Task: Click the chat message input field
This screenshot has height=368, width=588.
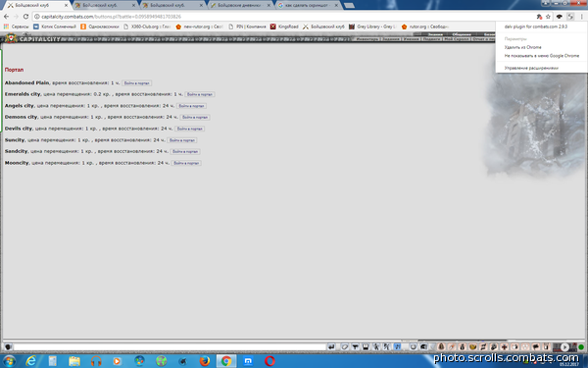Action: click(170, 347)
